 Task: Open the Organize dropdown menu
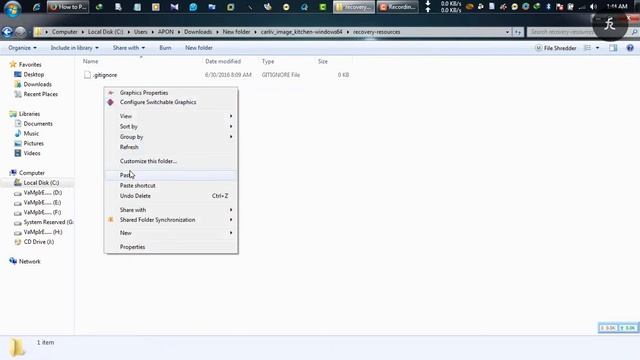coord(22,48)
